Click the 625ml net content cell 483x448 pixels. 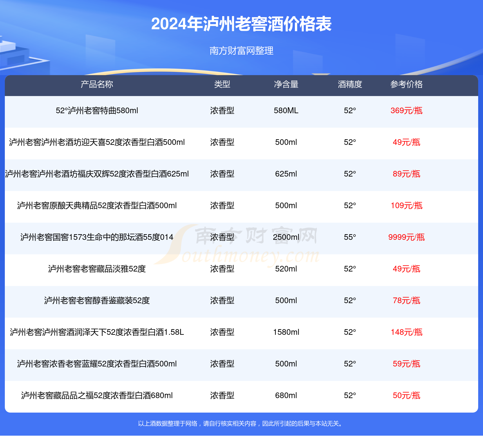coord(286,174)
